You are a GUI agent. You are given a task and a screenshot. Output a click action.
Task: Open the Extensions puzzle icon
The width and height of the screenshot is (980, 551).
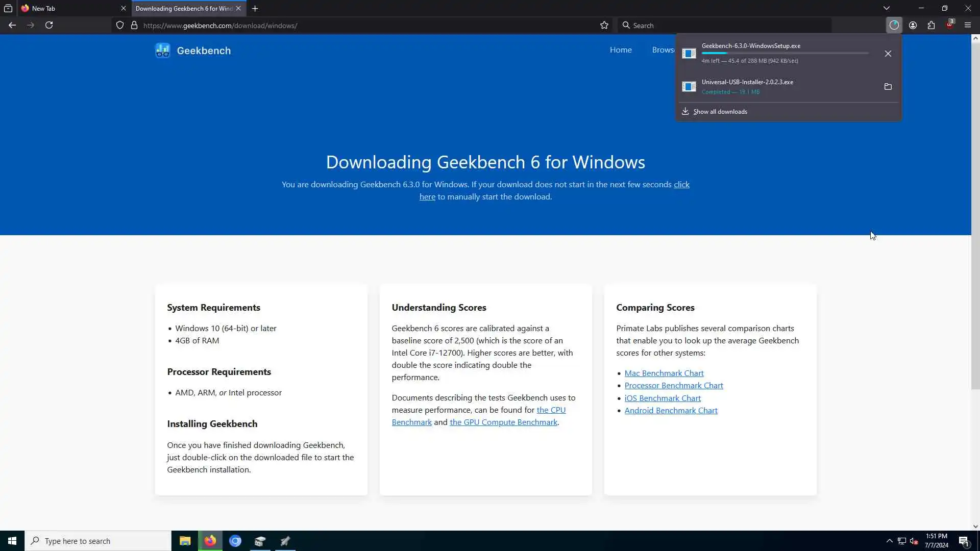pyautogui.click(x=931, y=25)
